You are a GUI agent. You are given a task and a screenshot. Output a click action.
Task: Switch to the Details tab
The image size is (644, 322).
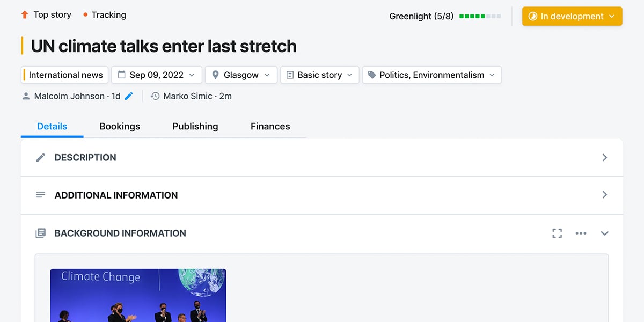(52, 127)
